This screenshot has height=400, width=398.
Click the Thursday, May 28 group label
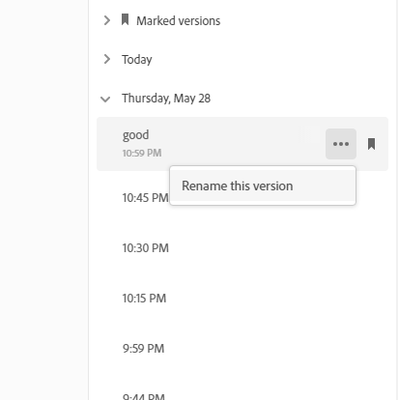(166, 99)
